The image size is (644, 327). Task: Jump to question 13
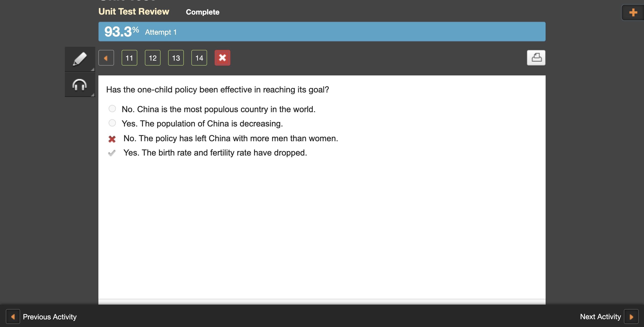(176, 58)
